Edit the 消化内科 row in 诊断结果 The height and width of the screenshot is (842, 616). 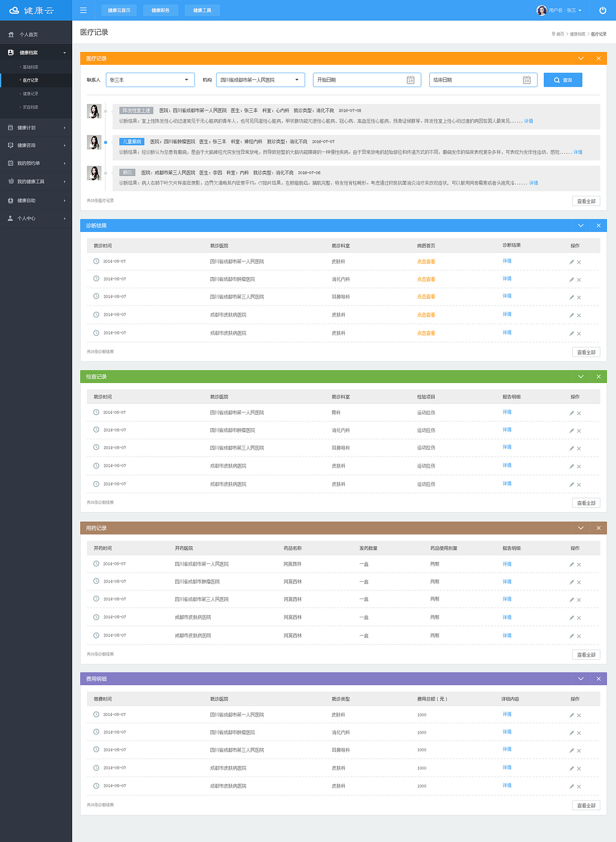pos(572,280)
